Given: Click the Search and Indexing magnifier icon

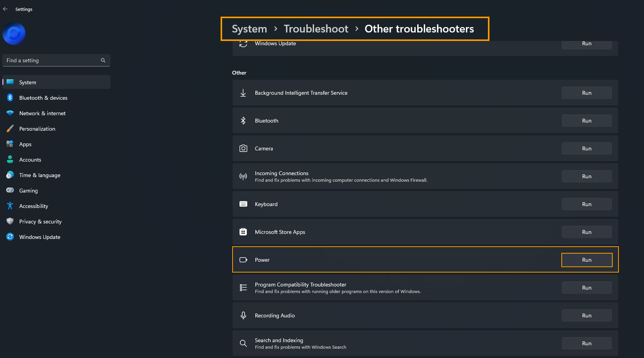Looking at the screenshot, I should pyautogui.click(x=243, y=343).
